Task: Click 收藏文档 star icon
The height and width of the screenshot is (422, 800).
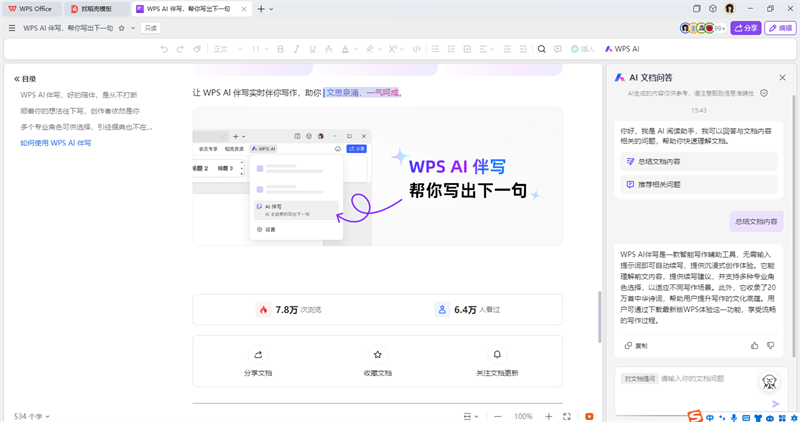Action: pyautogui.click(x=378, y=355)
